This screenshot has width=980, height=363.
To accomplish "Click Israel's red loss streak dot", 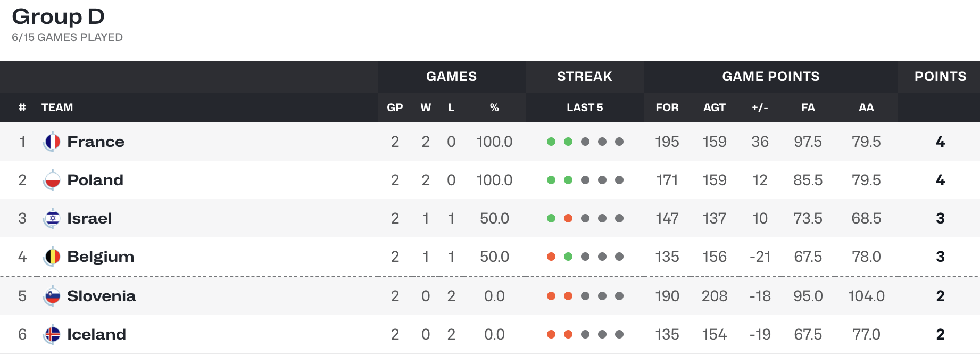I will (568, 218).
